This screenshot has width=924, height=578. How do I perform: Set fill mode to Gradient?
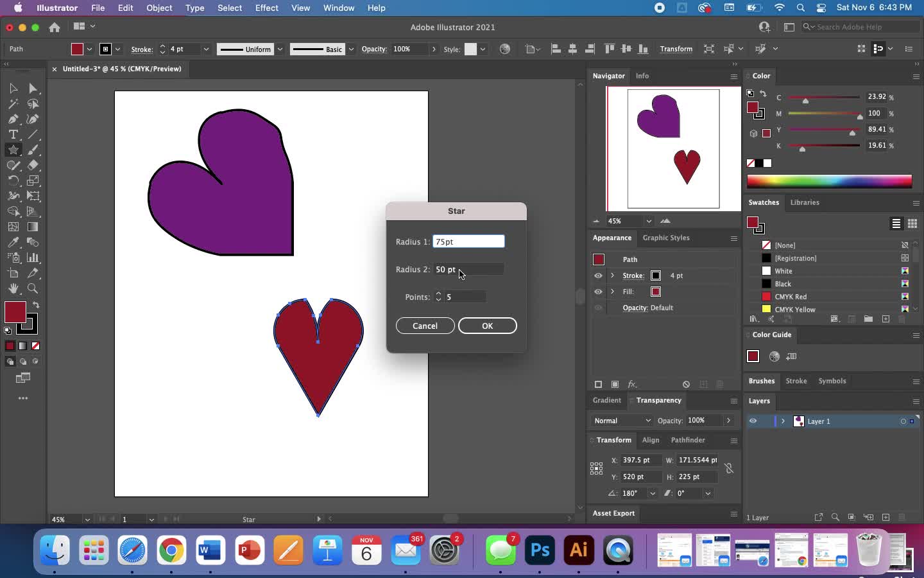tap(22, 346)
